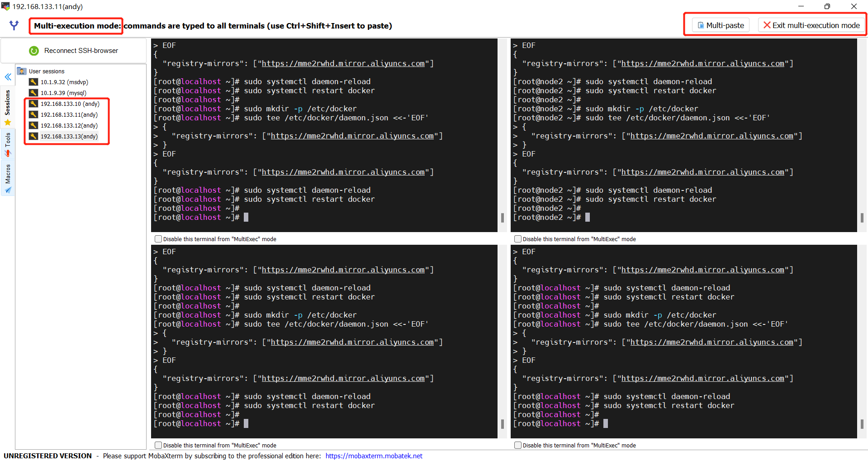The image size is (868, 461).
Task: Disable bottom-left terminal from MultiExec mode
Action: (158, 445)
